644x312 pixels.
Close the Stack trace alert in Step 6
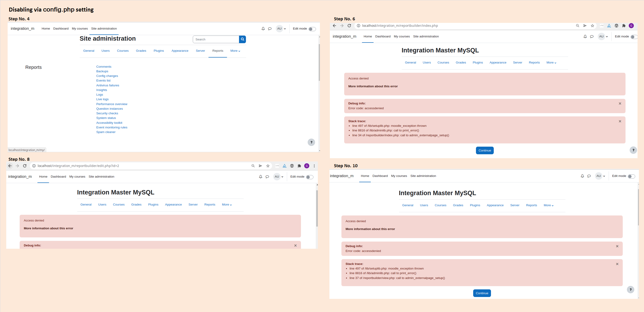point(620,121)
